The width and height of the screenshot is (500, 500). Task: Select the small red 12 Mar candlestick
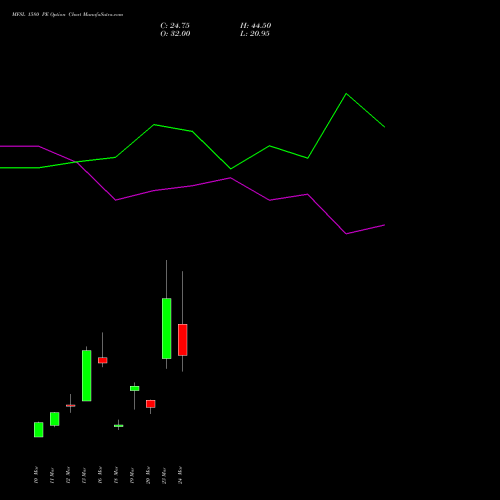(x=71, y=405)
